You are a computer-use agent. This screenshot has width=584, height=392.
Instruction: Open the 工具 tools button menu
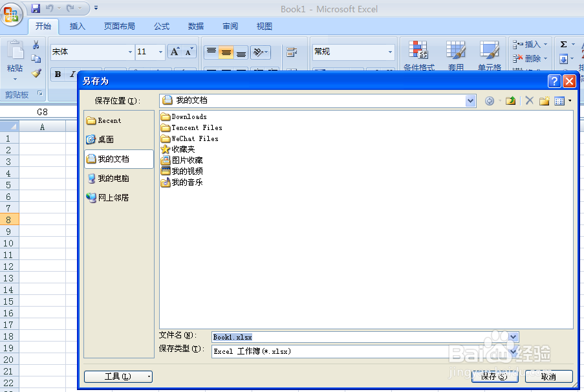tap(118, 376)
